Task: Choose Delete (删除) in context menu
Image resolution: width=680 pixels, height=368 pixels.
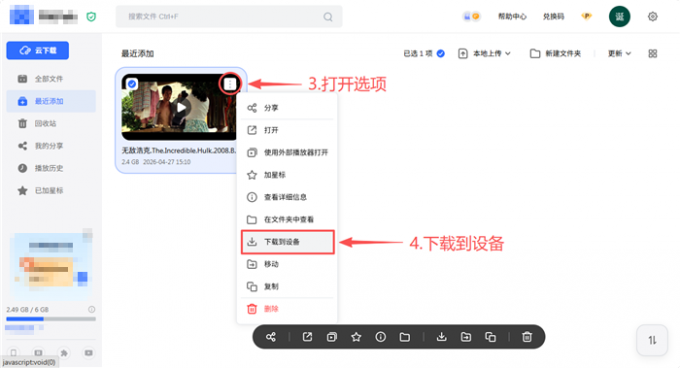Action: [287, 309]
